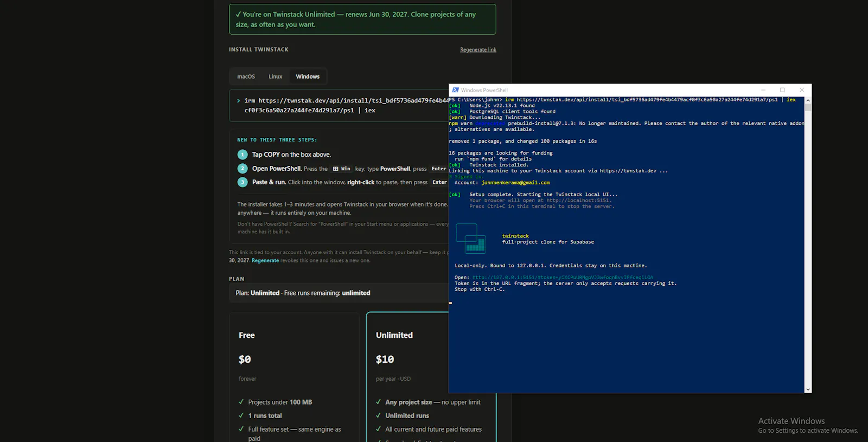Select the Windows install tab
Screen dimensions: 868x442
pos(308,76)
